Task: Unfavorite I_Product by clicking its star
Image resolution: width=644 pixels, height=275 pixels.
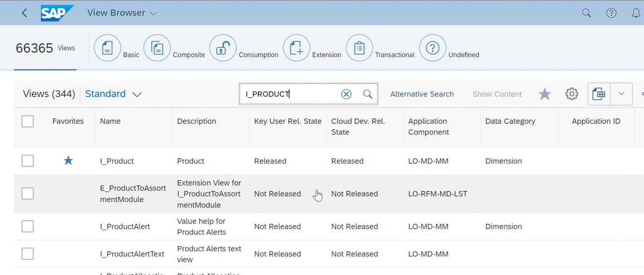Action: point(68,161)
